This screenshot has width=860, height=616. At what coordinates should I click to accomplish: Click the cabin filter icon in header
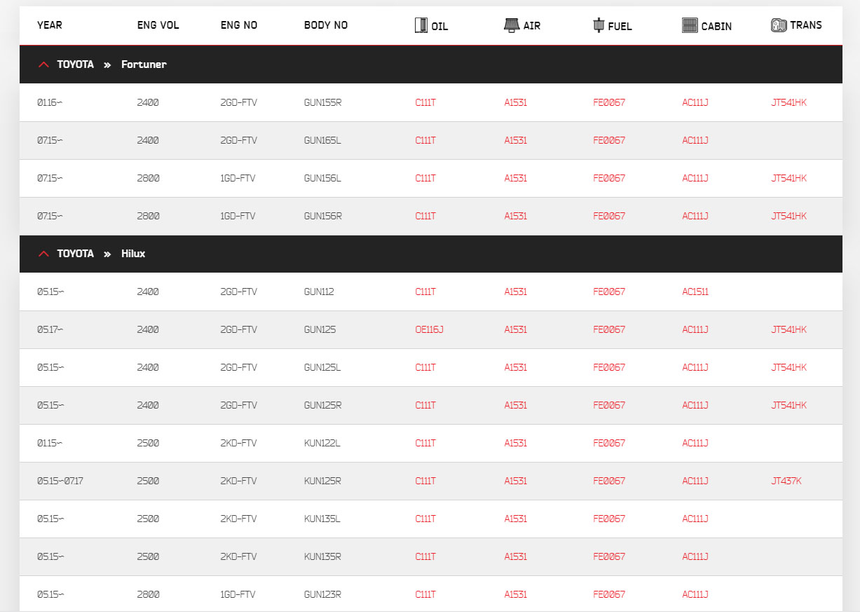pos(690,25)
